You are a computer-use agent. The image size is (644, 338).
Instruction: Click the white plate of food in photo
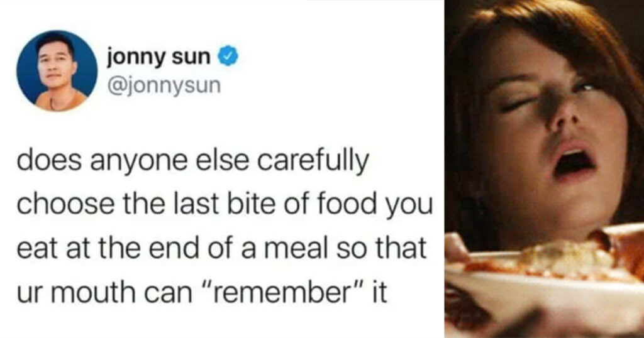click(x=547, y=287)
